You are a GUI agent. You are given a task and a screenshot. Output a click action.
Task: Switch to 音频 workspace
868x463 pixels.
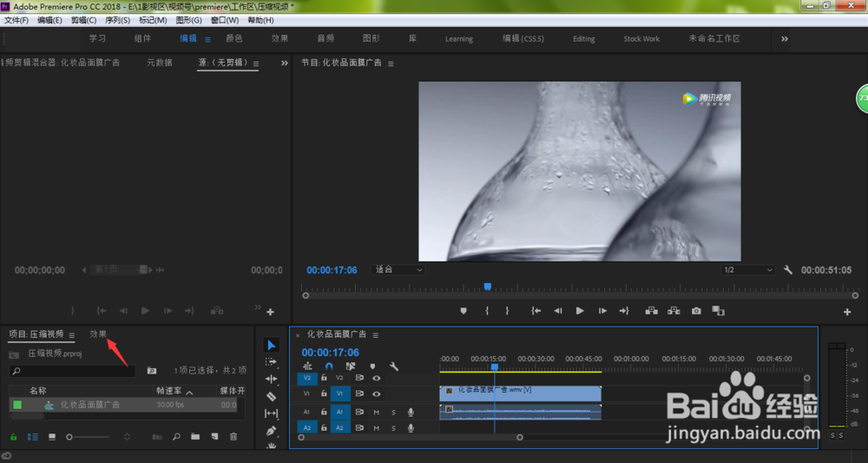coord(325,39)
